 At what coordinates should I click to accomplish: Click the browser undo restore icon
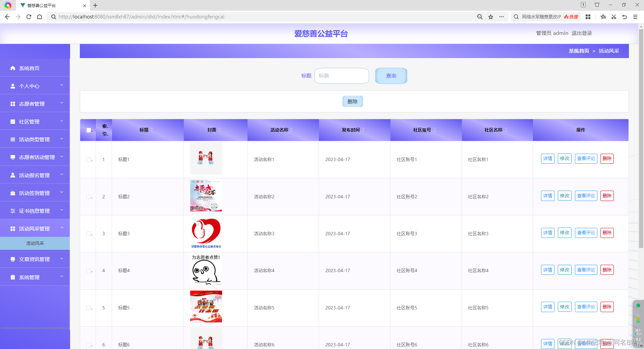[625, 17]
